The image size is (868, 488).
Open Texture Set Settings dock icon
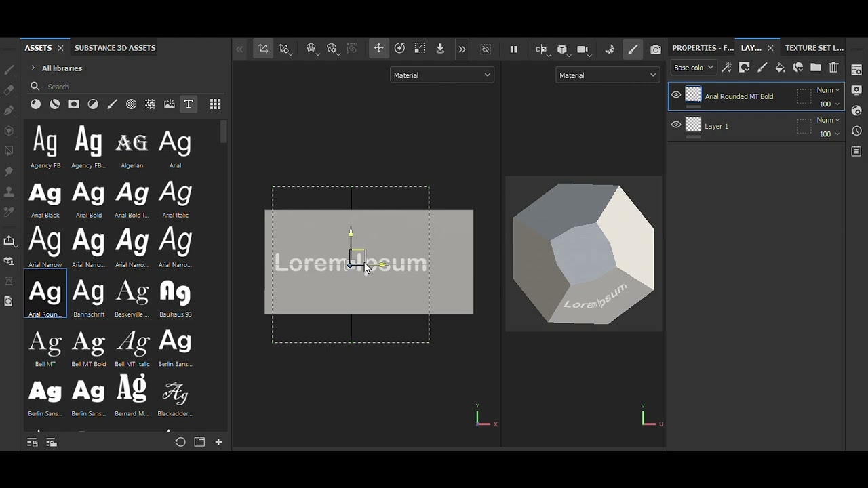[x=856, y=70]
